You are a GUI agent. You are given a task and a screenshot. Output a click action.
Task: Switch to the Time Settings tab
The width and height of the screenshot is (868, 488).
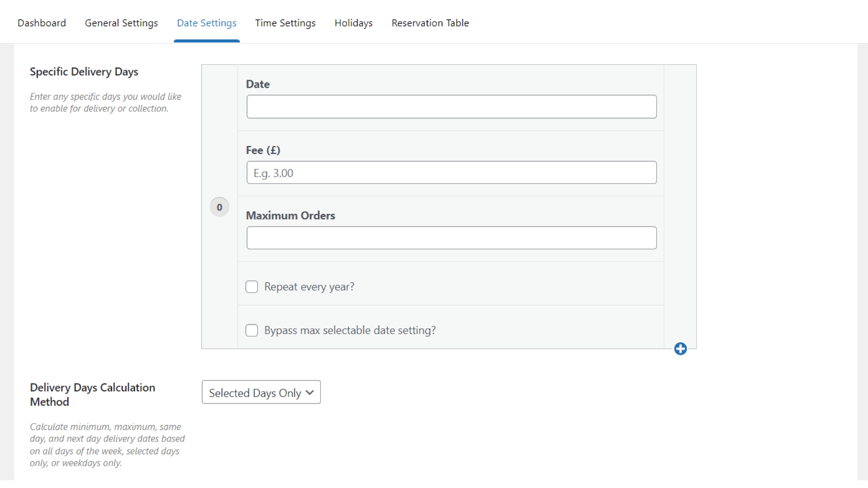click(x=285, y=23)
